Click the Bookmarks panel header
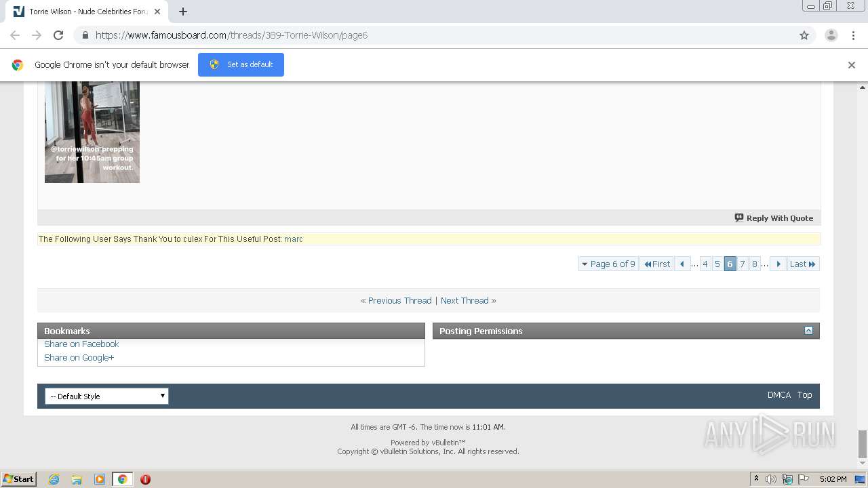Image resolution: width=868 pixels, height=488 pixels. pos(231,331)
